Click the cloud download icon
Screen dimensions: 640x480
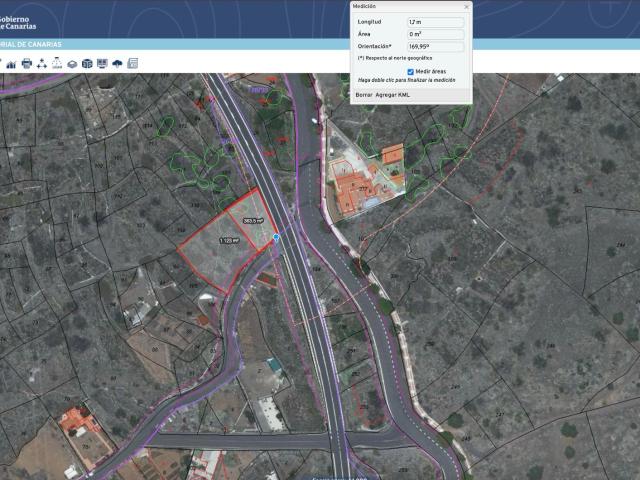click(x=117, y=64)
